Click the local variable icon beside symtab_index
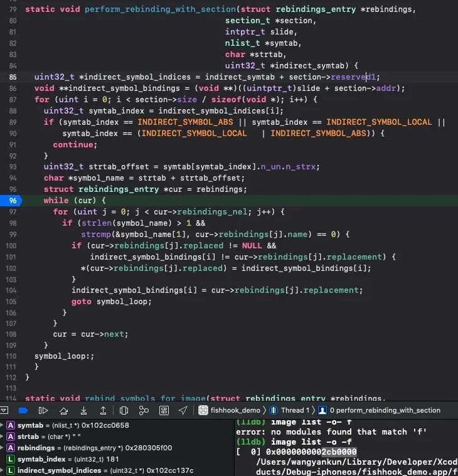The height and width of the screenshot is (476, 458). pos(11,459)
